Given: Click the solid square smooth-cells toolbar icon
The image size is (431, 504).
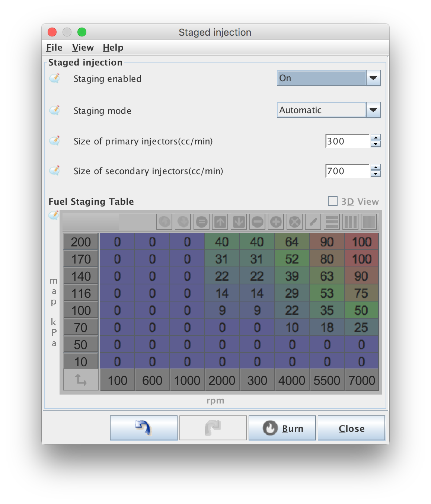Looking at the screenshot, I should [x=369, y=222].
